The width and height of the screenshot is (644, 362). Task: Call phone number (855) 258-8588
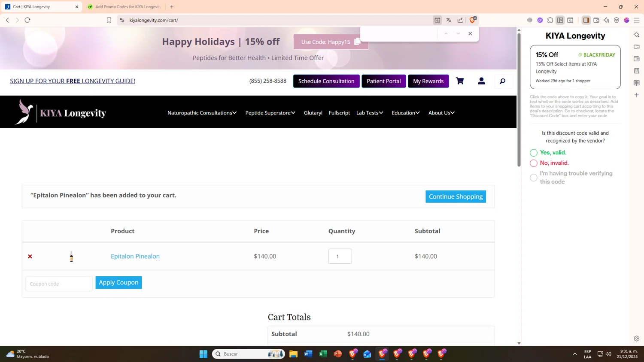(268, 81)
